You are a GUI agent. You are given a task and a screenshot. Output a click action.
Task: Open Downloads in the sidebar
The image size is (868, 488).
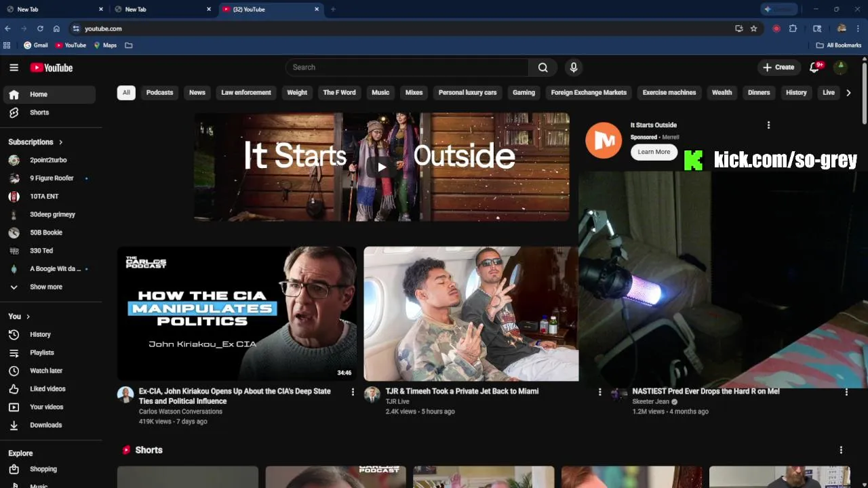(50, 425)
